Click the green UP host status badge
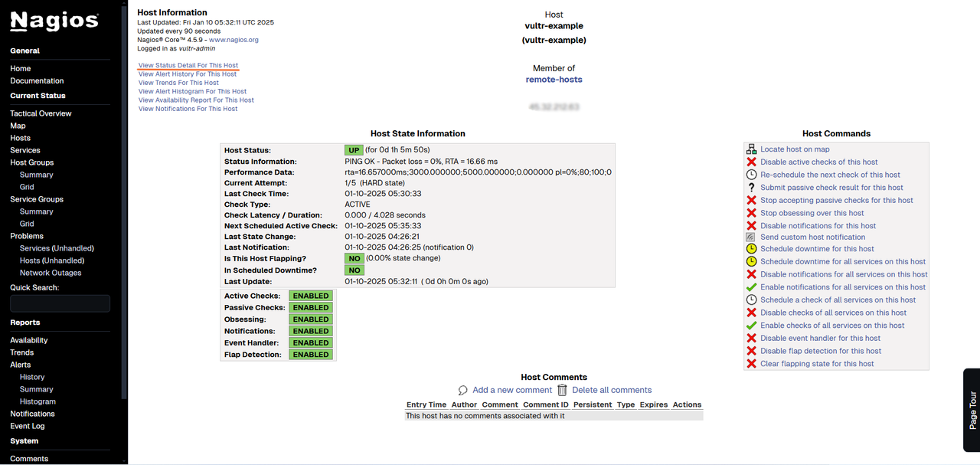The height and width of the screenshot is (465, 980). coord(354,150)
